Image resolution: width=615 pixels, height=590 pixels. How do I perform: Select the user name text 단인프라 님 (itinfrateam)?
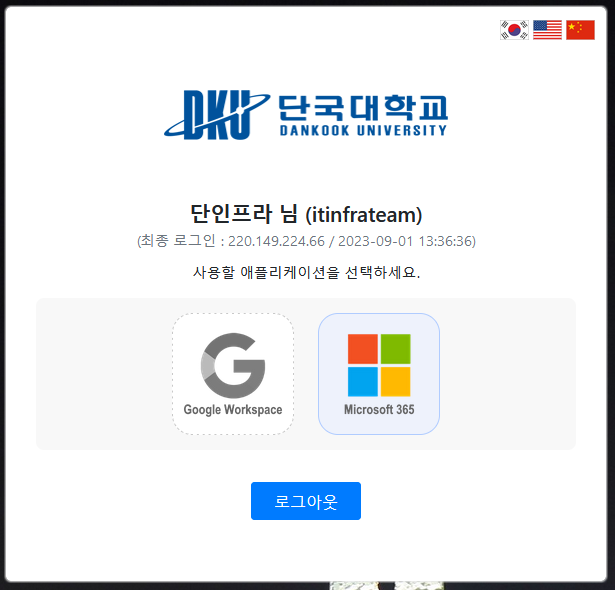tap(306, 215)
